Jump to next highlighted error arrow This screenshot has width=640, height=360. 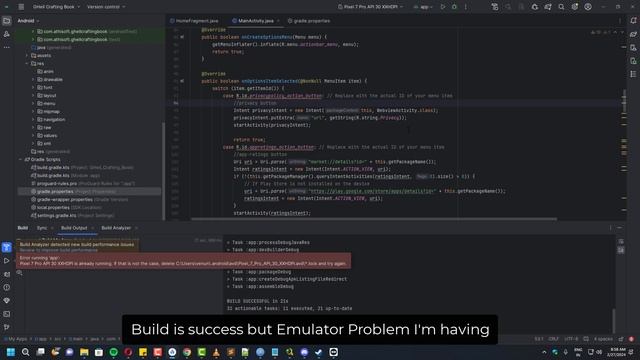coord(621,32)
